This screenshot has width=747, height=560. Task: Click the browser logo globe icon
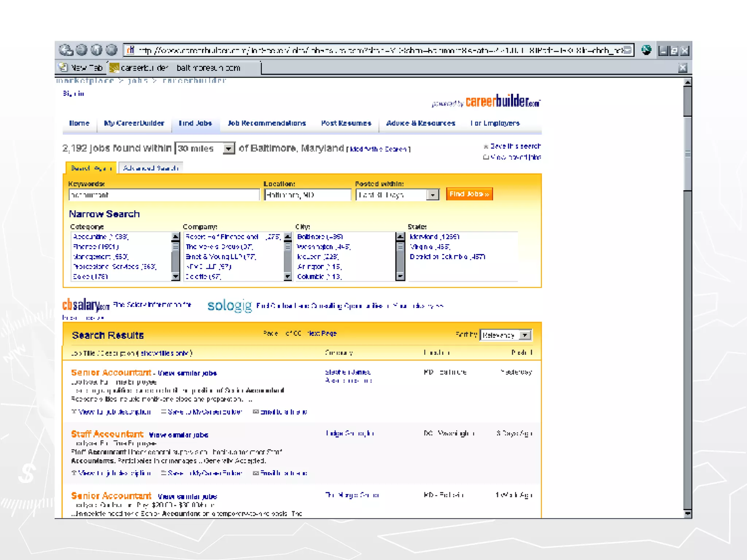coord(646,50)
